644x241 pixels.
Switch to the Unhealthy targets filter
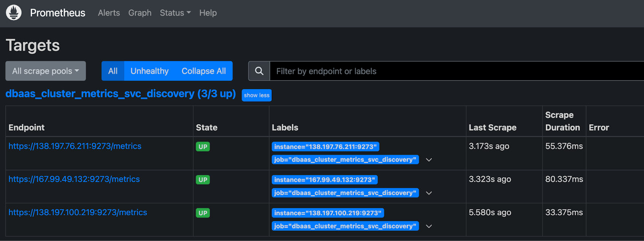click(x=149, y=71)
